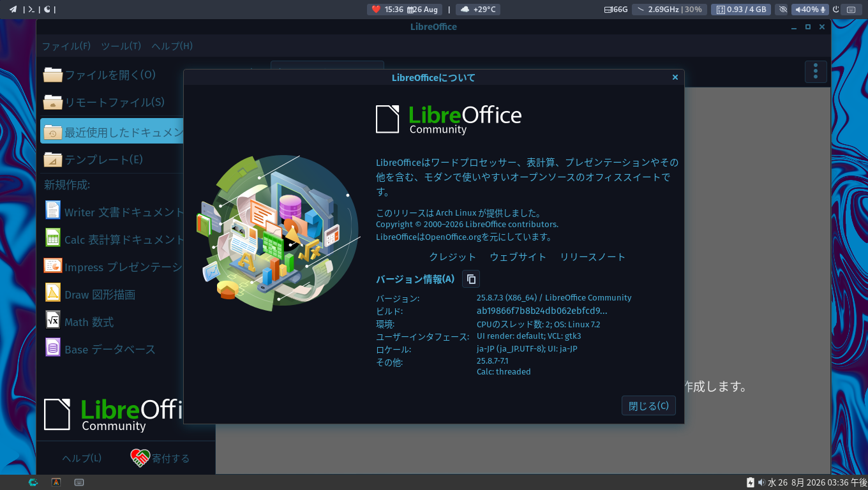Screen dimensions: 868x490
Task: Click the 閉じる(C) button
Action: click(x=648, y=406)
